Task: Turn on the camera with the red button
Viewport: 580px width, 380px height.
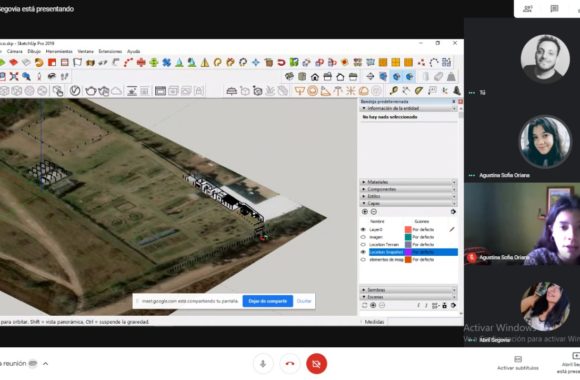Action: (316, 364)
